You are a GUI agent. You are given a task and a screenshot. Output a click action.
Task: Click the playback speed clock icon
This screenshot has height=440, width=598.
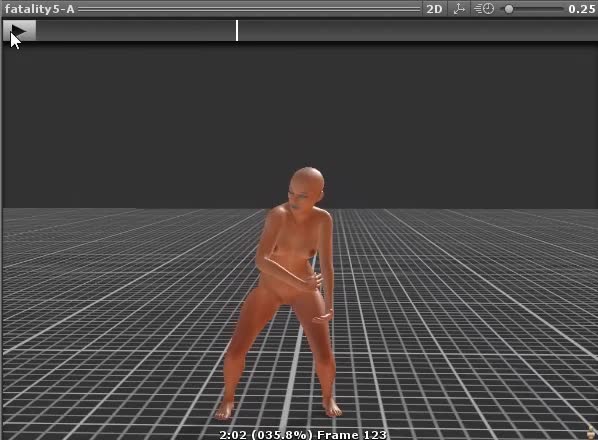click(484, 9)
